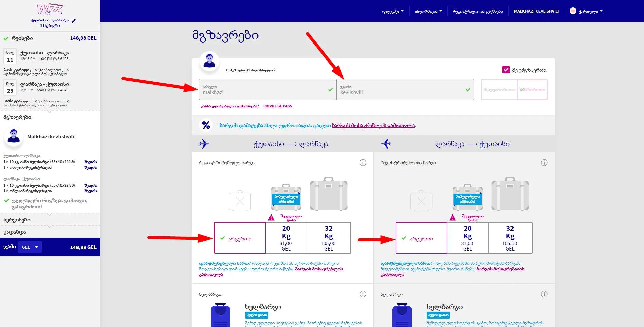Click the Wizz Air logo
Screen dimensions: 644x327
pyautogui.click(x=50, y=9)
